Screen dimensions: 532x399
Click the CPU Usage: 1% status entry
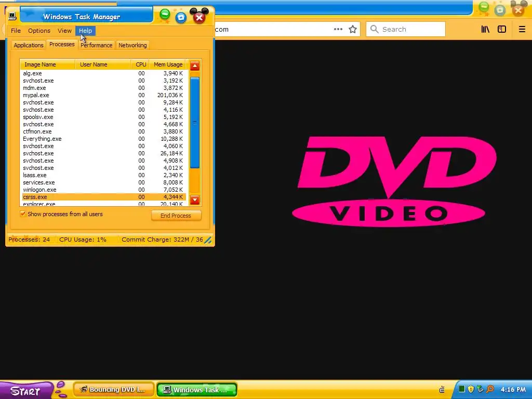pyautogui.click(x=83, y=240)
